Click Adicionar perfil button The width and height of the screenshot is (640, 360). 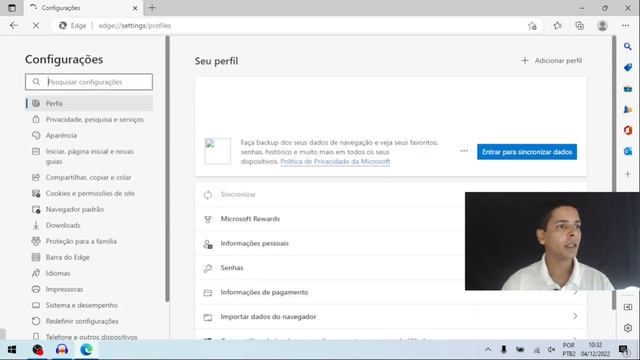pyautogui.click(x=551, y=61)
